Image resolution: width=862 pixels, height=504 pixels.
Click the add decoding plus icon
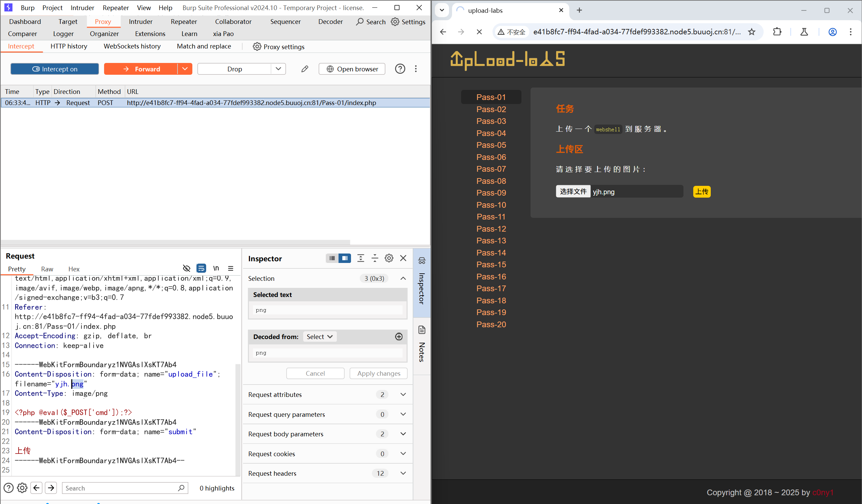pos(398,337)
